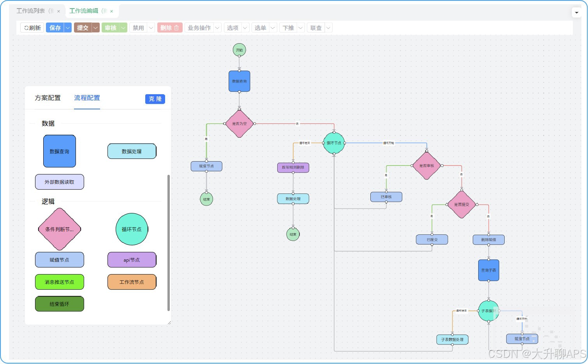Pick the 外部数据读取 palette node
This screenshot has width=588, height=364.
60,182
